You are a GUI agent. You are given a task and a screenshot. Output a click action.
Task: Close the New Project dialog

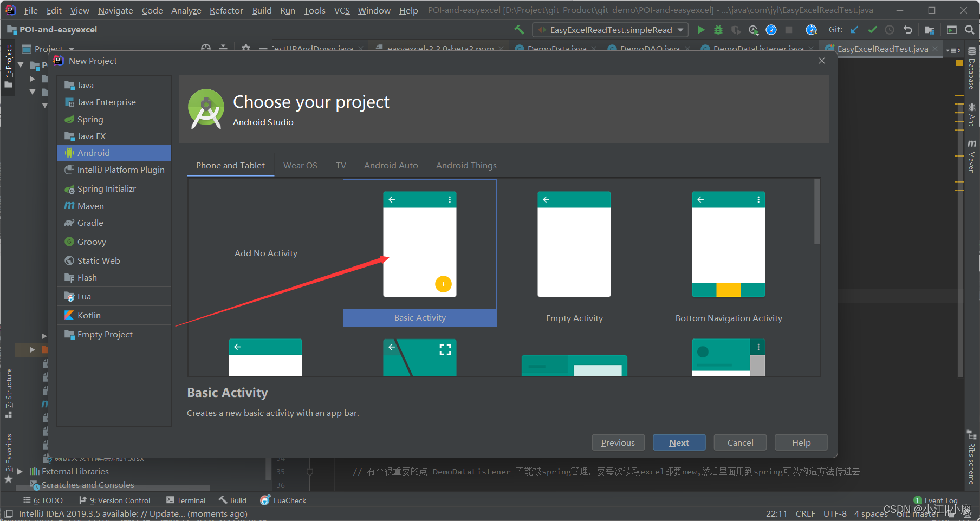pyautogui.click(x=822, y=61)
